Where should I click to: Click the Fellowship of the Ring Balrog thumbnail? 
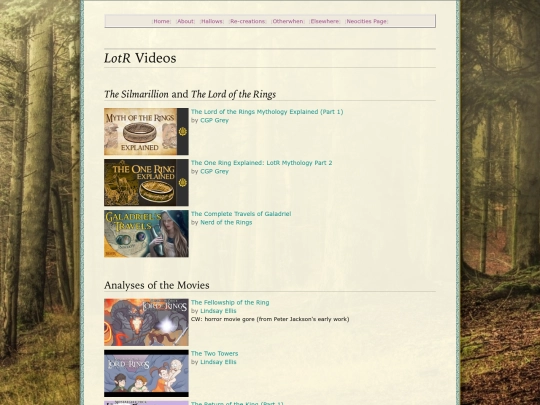(x=146, y=322)
